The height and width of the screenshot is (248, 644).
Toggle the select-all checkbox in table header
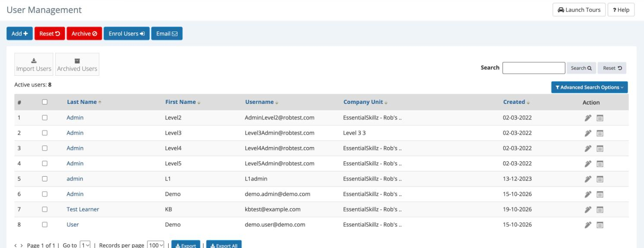(45, 102)
